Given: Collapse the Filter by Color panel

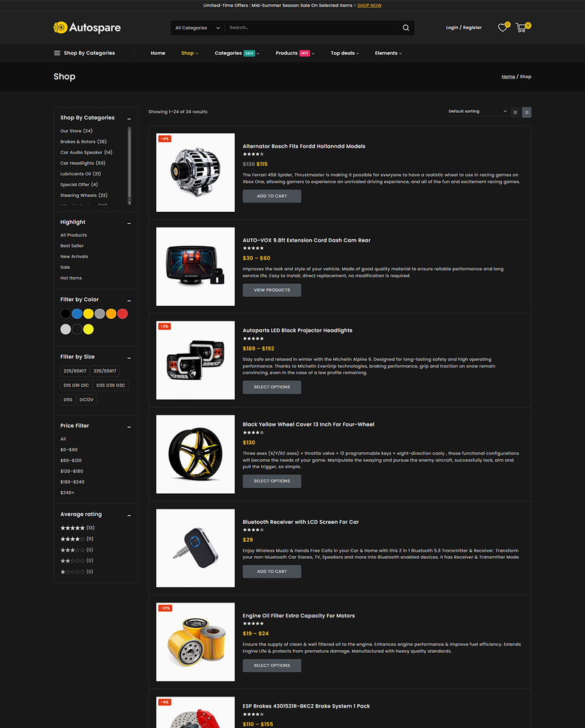Looking at the screenshot, I should tap(129, 300).
